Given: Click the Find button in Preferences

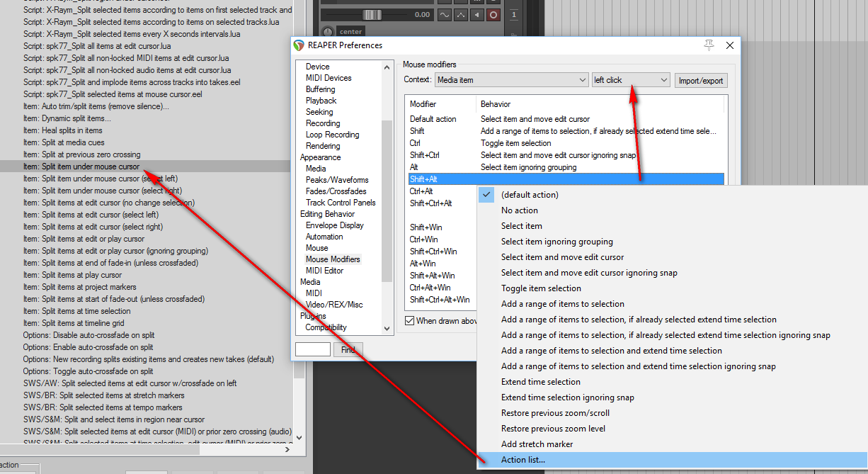Looking at the screenshot, I should [x=348, y=349].
